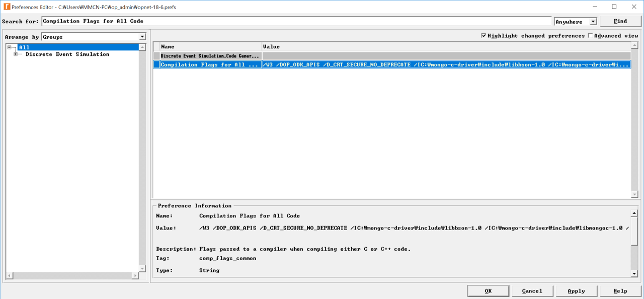Screen dimensions: 644x299
Task: Apply the preference changes
Action: click(x=576, y=290)
